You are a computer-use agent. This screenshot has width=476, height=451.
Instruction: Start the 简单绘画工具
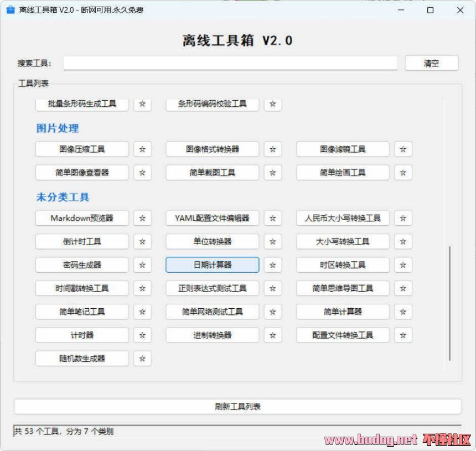(343, 173)
